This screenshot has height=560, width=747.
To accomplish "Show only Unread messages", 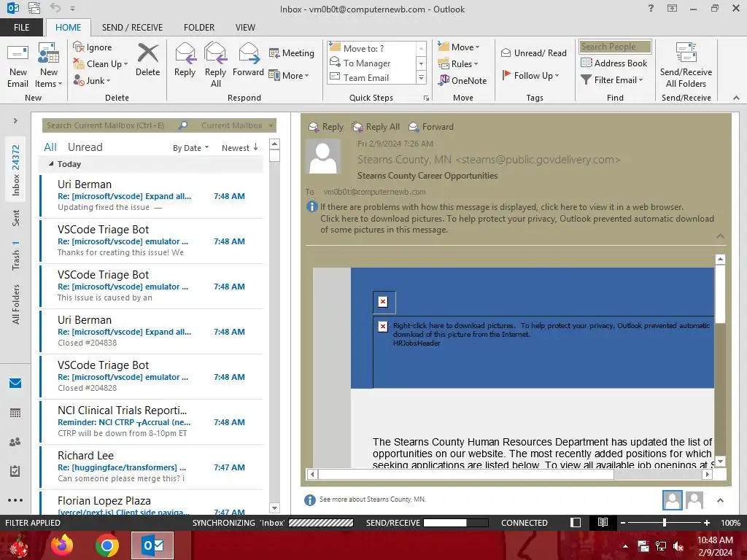I will (85, 147).
